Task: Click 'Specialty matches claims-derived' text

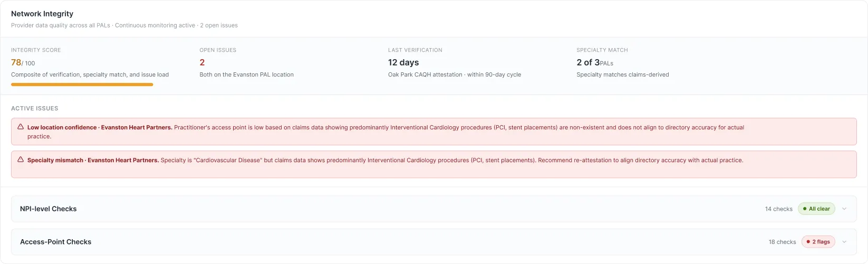Action: pos(623,74)
